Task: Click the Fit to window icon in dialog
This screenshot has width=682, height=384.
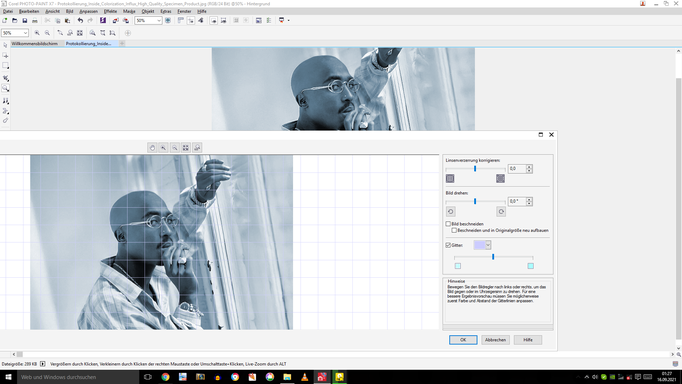Action: (x=186, y=148)
